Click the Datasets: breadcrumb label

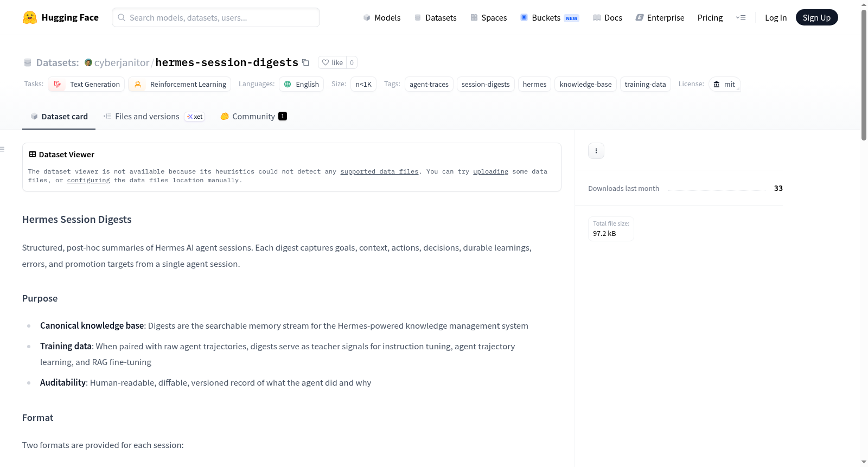point(58,62)
